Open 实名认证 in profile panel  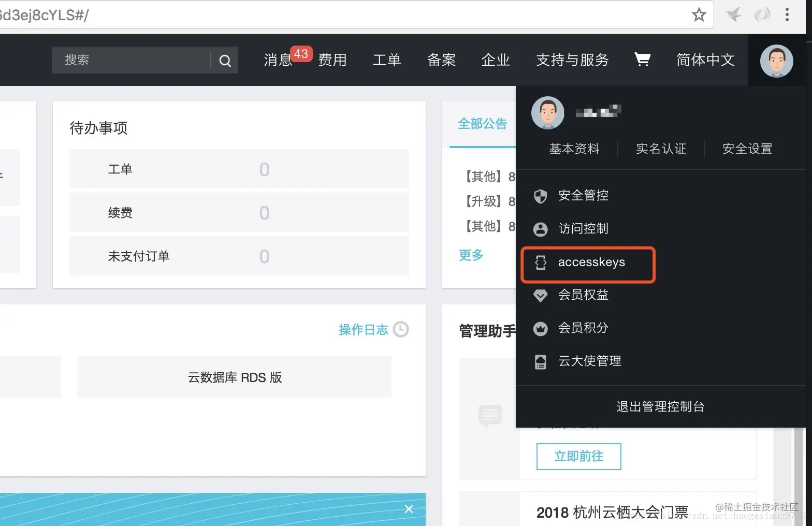(661, 149)
